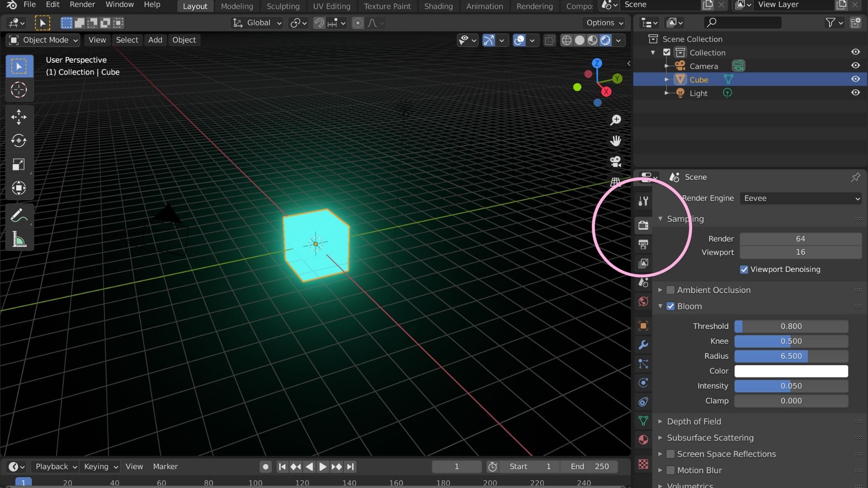Collapse the Bloom section
Screen dimensions: 868x488
661,306
